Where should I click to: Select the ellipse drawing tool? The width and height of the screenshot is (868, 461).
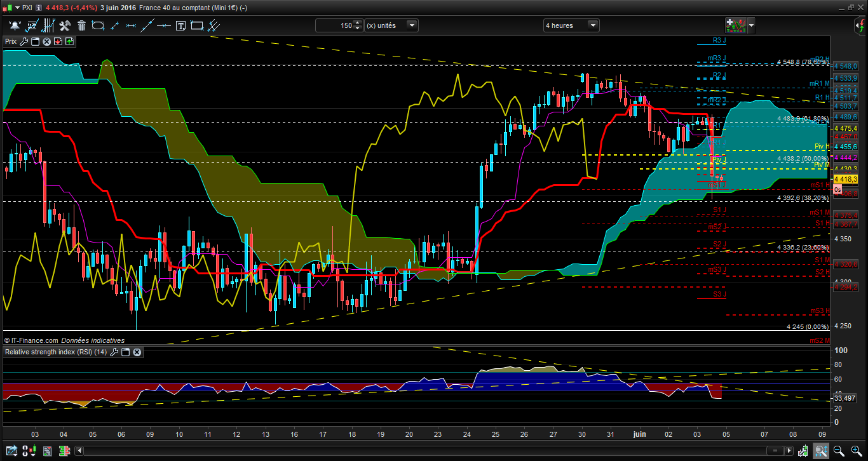coord(98,25)
